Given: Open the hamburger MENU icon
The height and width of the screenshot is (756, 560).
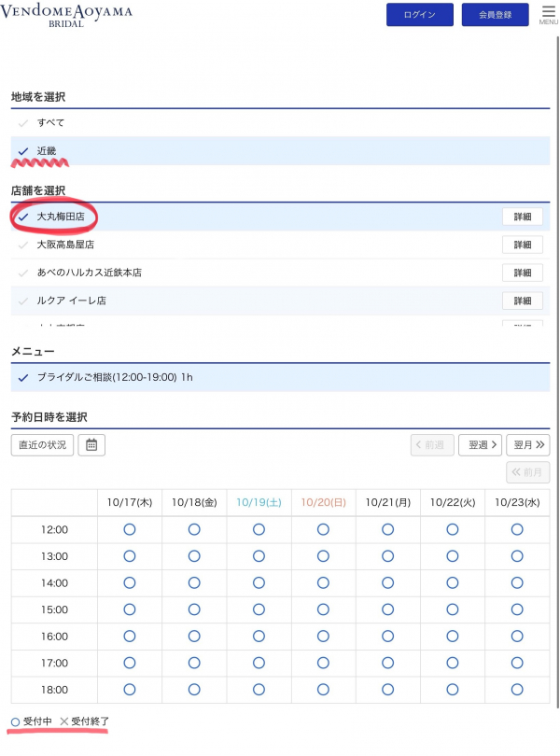Looking at the screenshot, I should click(x=548, y=13).
